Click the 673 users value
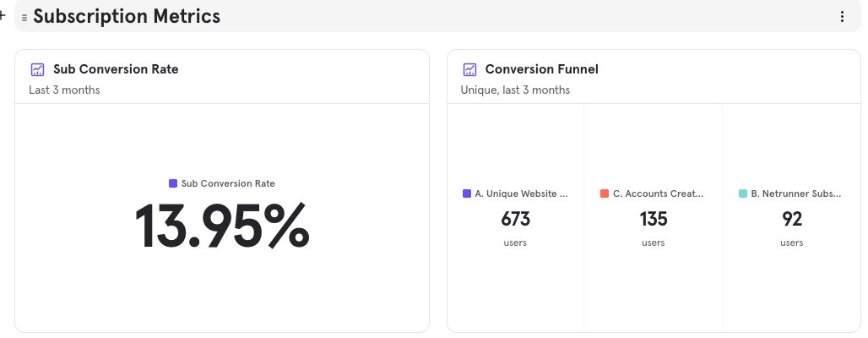Viewport: 868px width, 338px height. coord(515,220)
